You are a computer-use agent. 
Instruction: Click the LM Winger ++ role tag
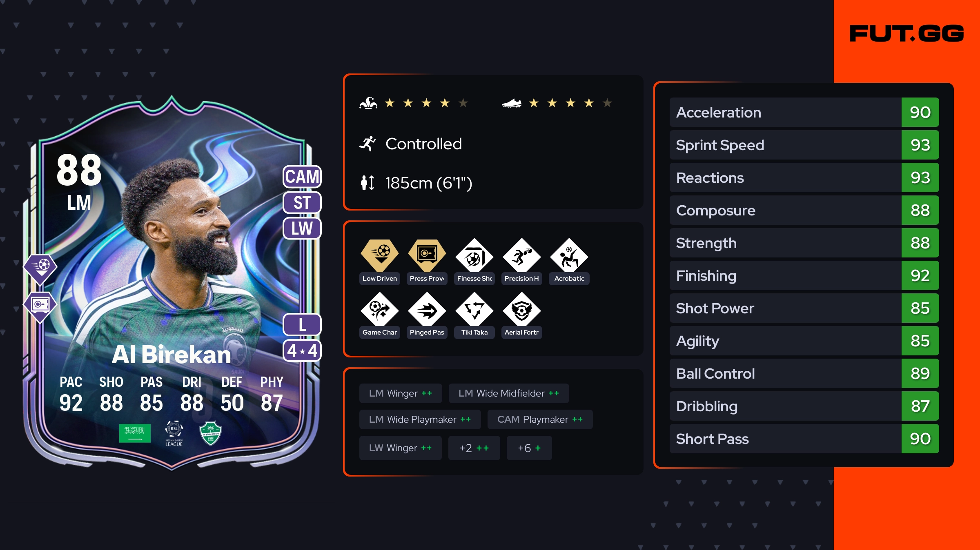pyautogui.click(x=401, y=393)
